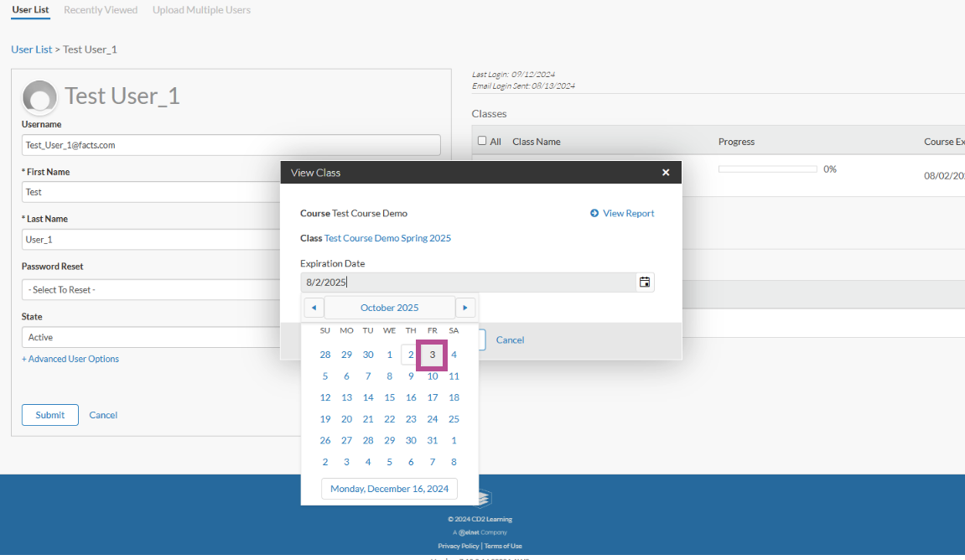Click the Username input field
The image size is (965, 560).
(x=231, y=145)
